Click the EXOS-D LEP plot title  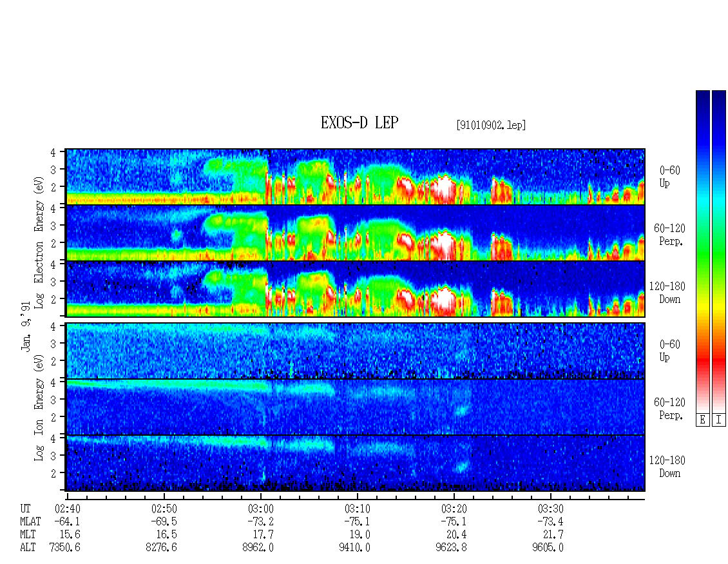point(359,122)
